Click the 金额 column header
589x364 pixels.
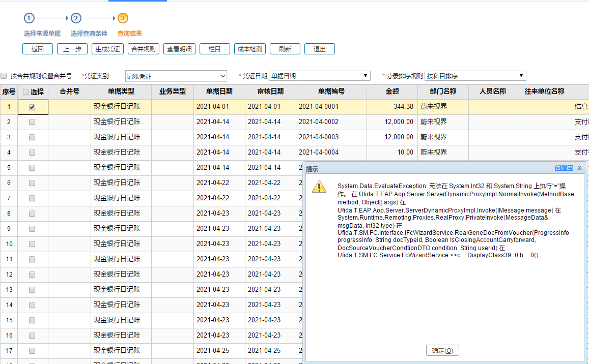[x=392, y=92]
